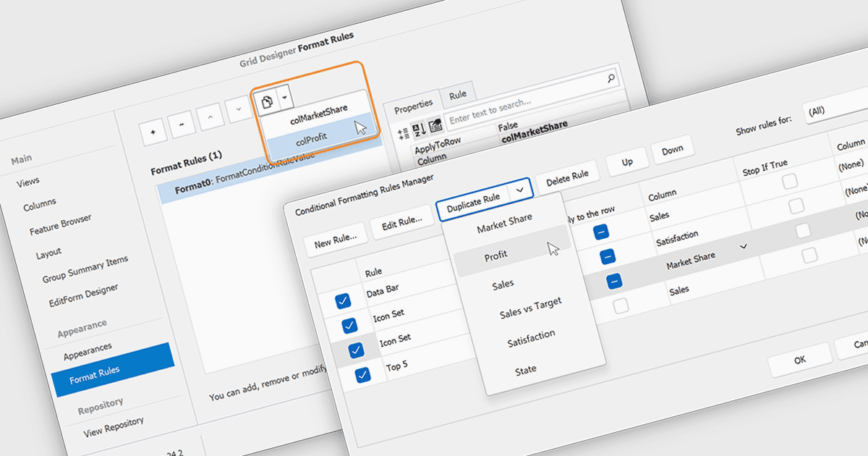Check Stop If True for the Data Bar rule
This screenshot has width=868, height=456.
click(x=789, y=181)
